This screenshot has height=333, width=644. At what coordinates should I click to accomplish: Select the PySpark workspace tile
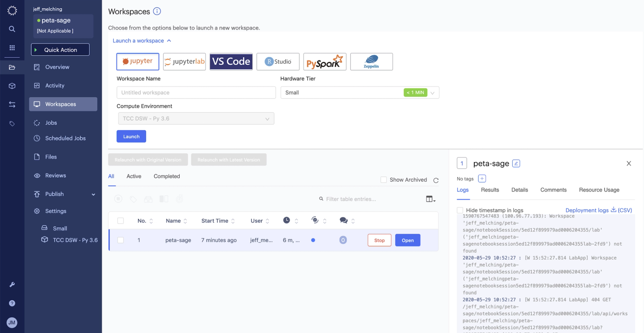coord(325,61)
